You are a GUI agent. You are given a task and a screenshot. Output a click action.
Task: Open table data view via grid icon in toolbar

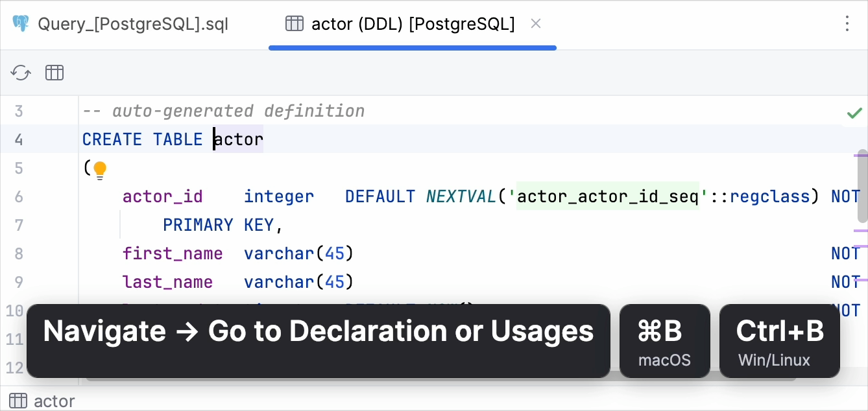[x=54, y=73]
